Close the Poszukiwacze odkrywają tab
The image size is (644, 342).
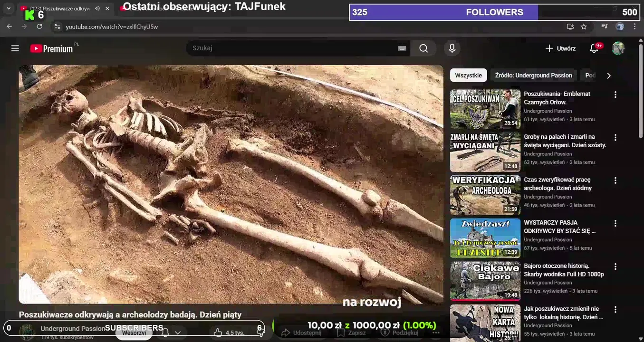tap(107, 9)
